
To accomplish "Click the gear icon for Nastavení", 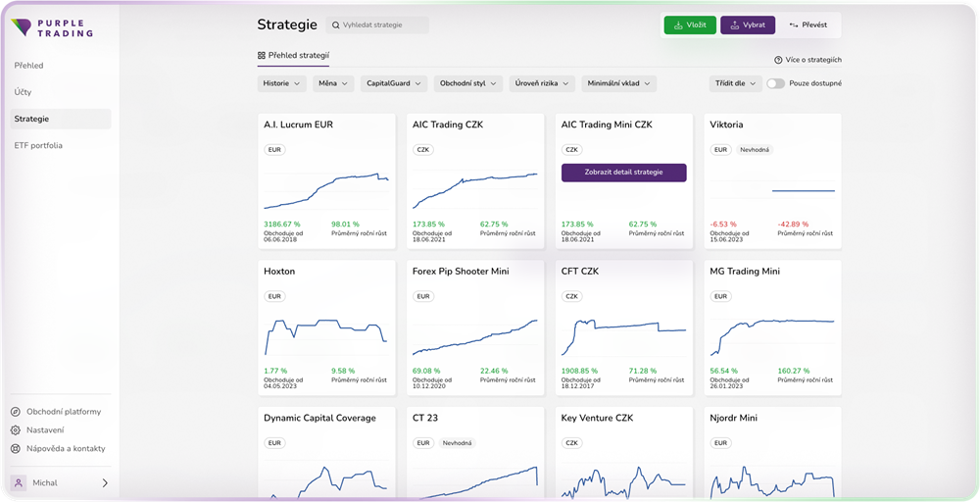I will [16, 430].
